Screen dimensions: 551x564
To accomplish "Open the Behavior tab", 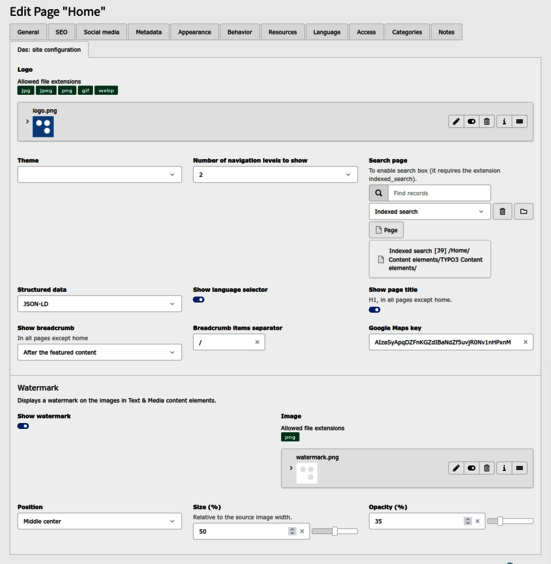I will pos(240,32).
